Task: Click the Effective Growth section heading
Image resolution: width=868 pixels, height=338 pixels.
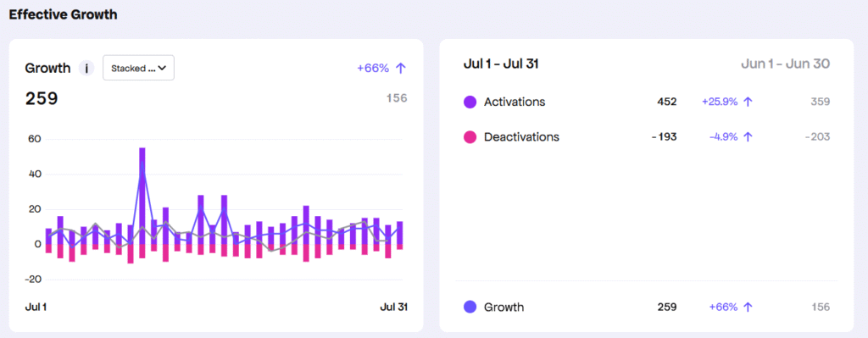Action: tap(63, 15)
